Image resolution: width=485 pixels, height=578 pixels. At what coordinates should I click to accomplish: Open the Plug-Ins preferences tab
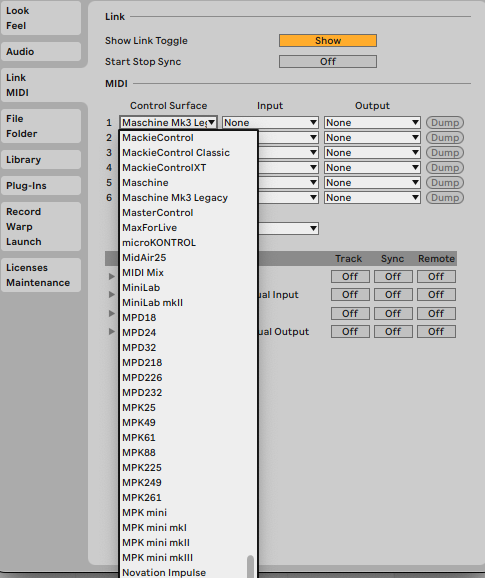(41, 185)
